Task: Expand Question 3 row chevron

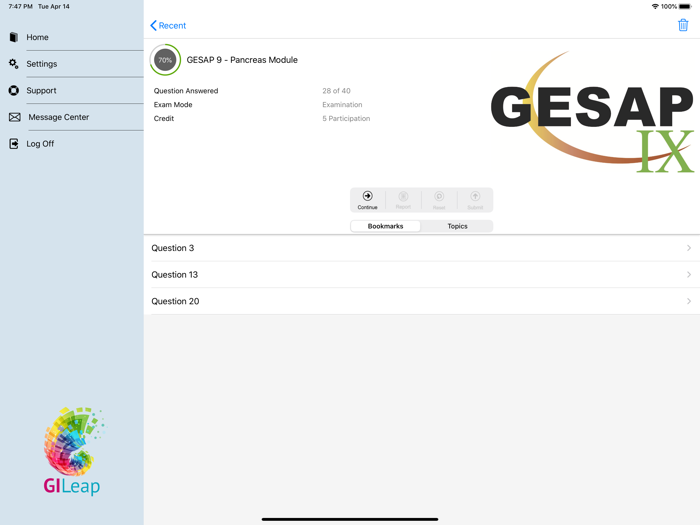Action: pos(689,248)
